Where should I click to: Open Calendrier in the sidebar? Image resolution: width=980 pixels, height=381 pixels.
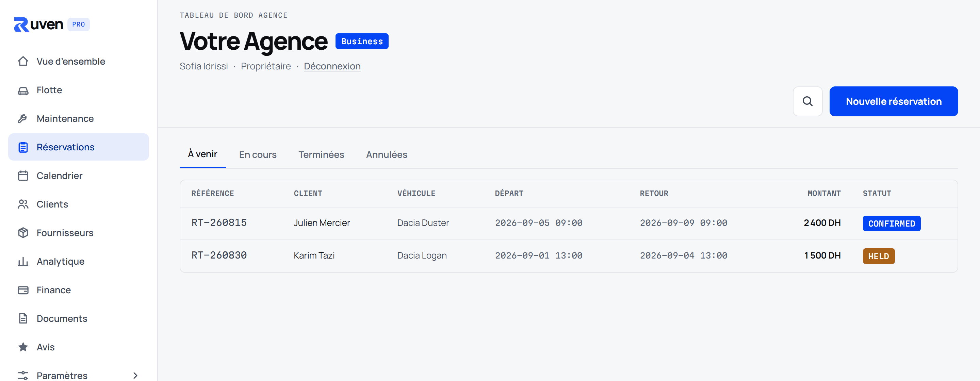(78, 176)
